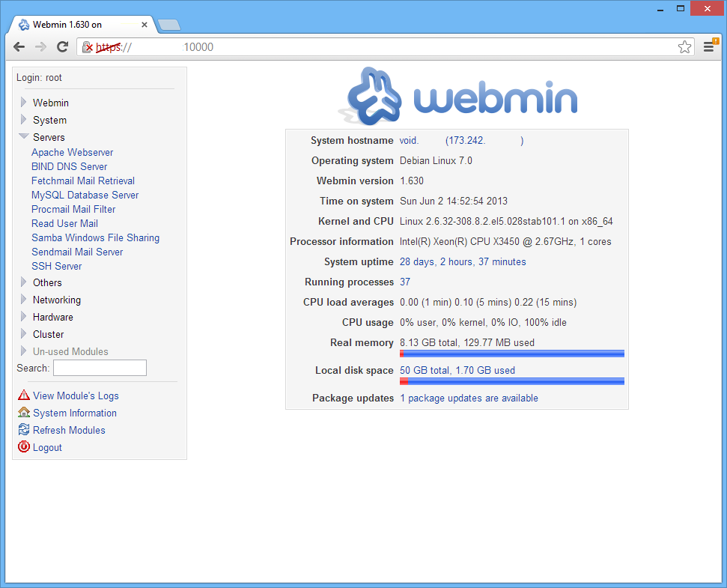
Task: Click Refresh Modules link
Action: (x=69, y=430)
